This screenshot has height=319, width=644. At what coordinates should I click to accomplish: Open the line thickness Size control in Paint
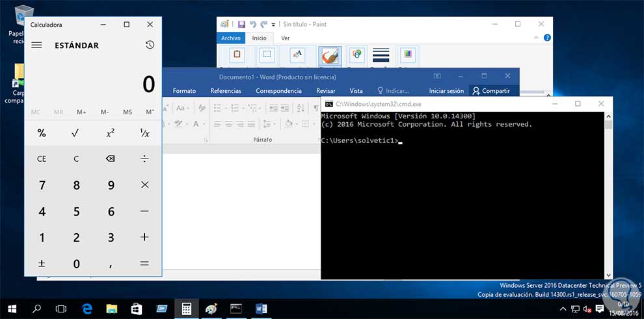click(381, 55)
